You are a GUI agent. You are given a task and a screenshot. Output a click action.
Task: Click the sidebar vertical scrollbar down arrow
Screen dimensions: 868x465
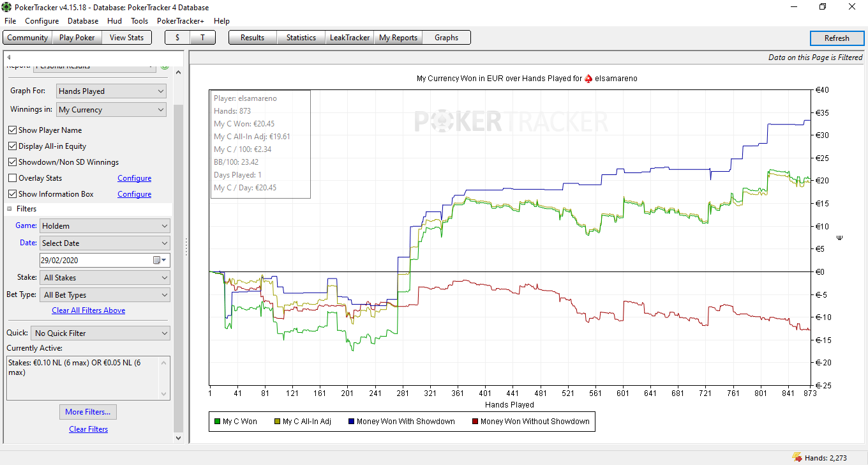(178, 438)
